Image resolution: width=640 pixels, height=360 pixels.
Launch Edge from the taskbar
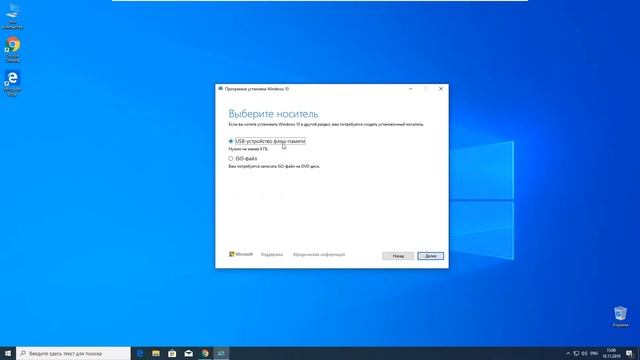[x=140, y=353]
